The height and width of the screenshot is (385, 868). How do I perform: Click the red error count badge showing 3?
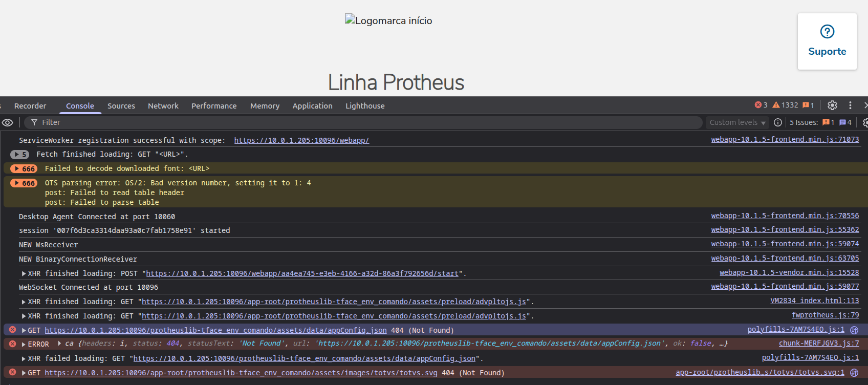pyautogui.click(x=761, y=105)
